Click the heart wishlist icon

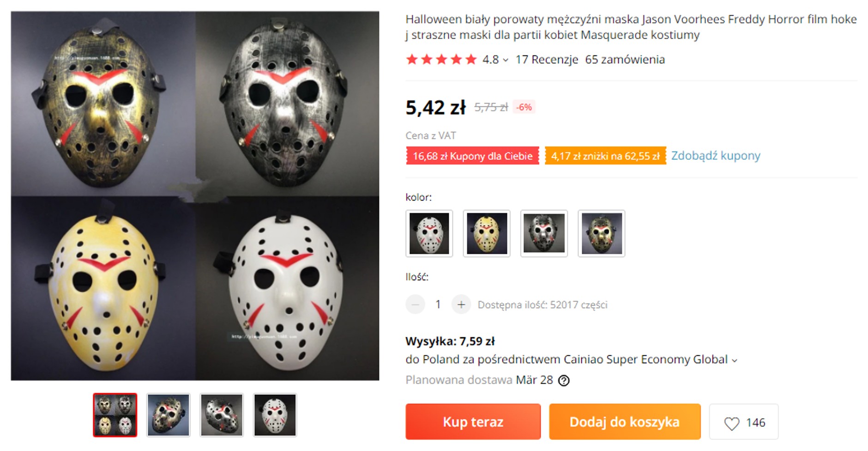731,423
